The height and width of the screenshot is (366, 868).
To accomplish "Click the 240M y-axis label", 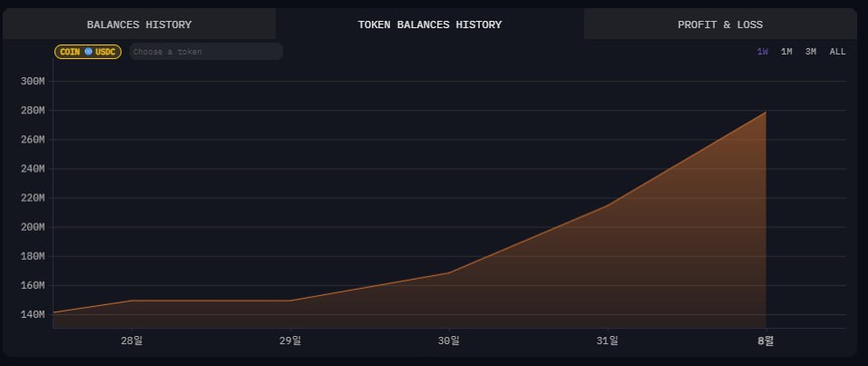I will [32, 169].
